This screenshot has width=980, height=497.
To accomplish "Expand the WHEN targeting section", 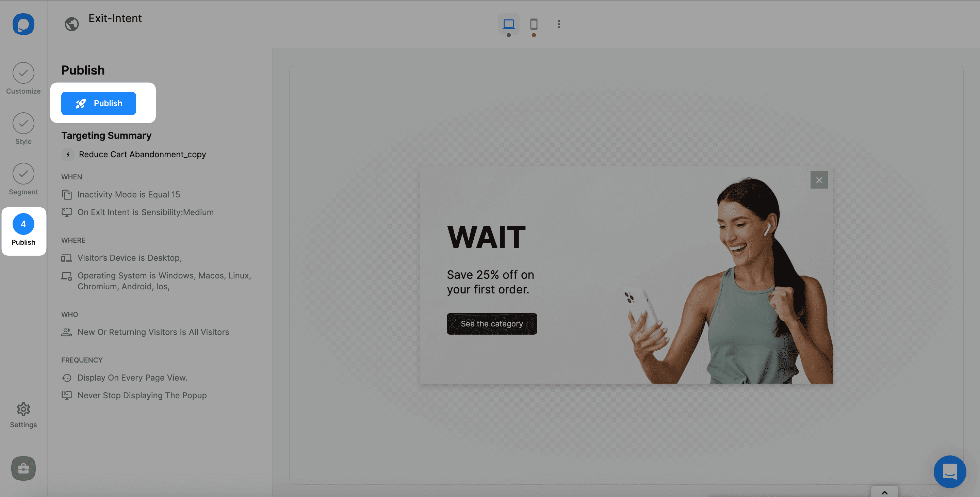I will tap(71, 177).
